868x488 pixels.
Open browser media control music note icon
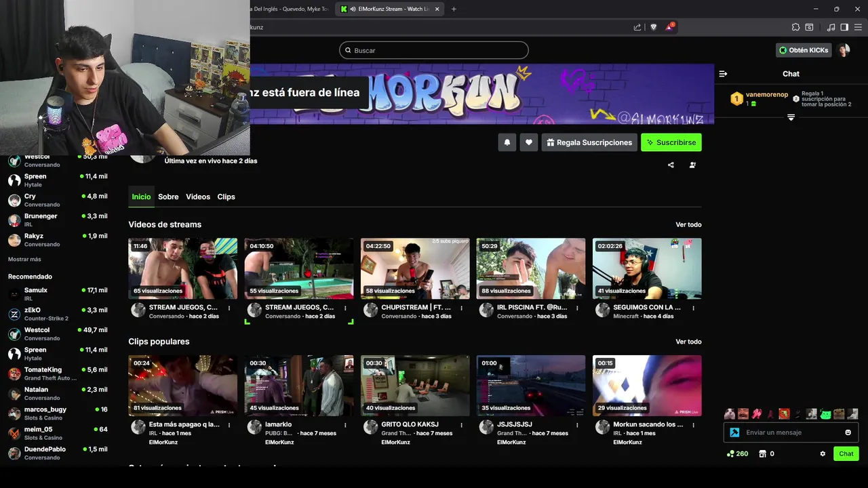point(831,27)
